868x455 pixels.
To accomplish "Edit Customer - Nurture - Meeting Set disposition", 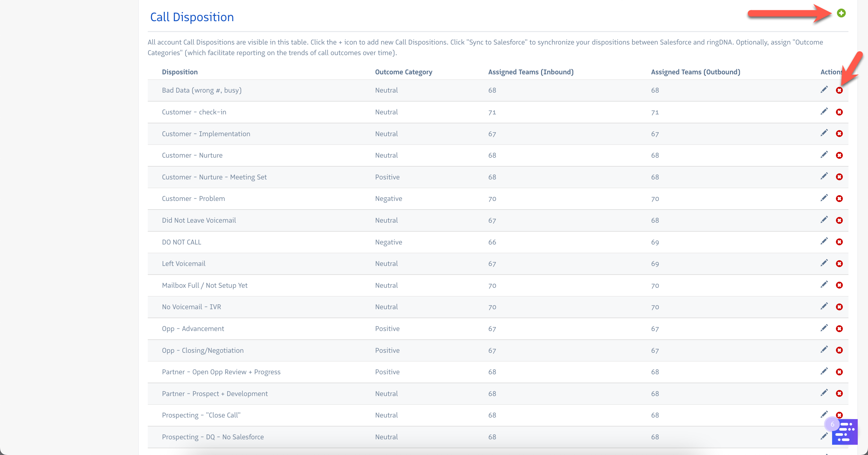I will click(x=824, y=176).
